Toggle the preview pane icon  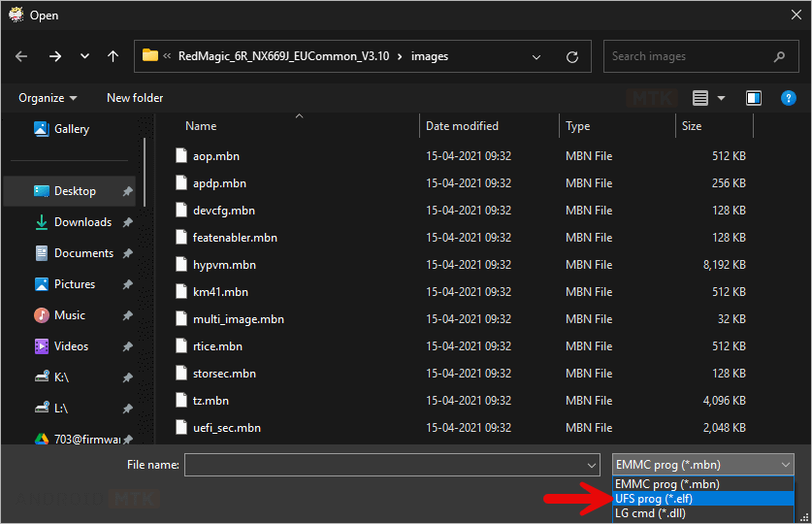click(754, 98)
